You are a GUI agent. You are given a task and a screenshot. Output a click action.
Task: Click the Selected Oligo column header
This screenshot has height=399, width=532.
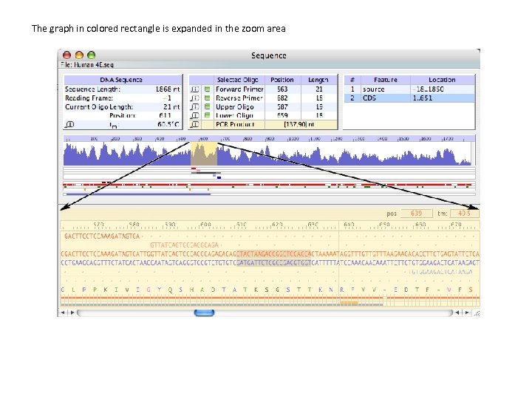click(x=237, y=80)
